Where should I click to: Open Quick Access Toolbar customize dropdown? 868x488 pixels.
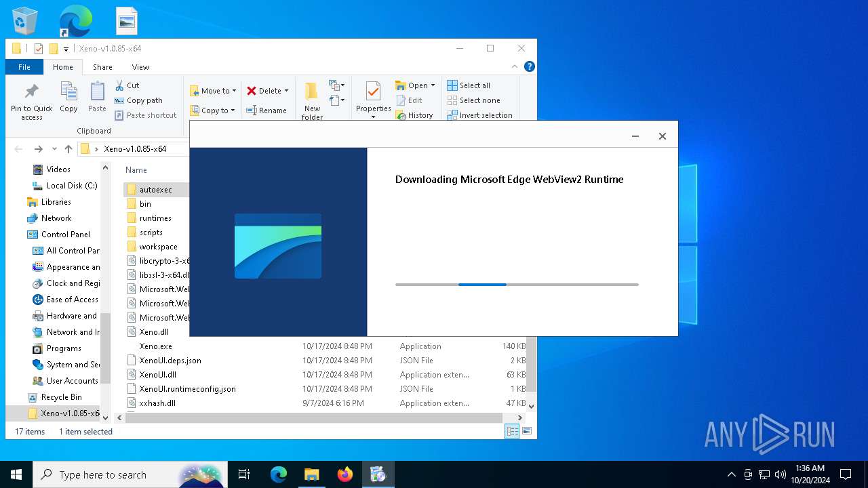click(x=66, y=49)
